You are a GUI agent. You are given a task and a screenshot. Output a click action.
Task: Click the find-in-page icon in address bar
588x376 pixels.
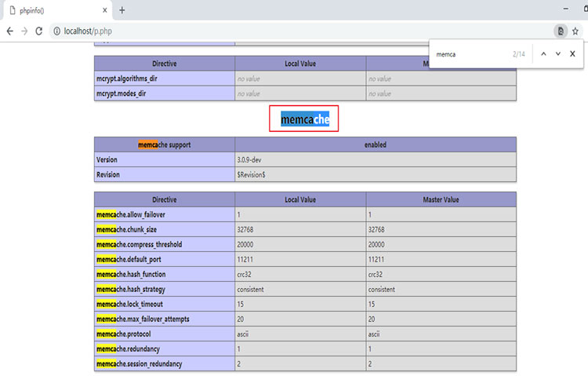pyautogui.click(x=560, y=31)
